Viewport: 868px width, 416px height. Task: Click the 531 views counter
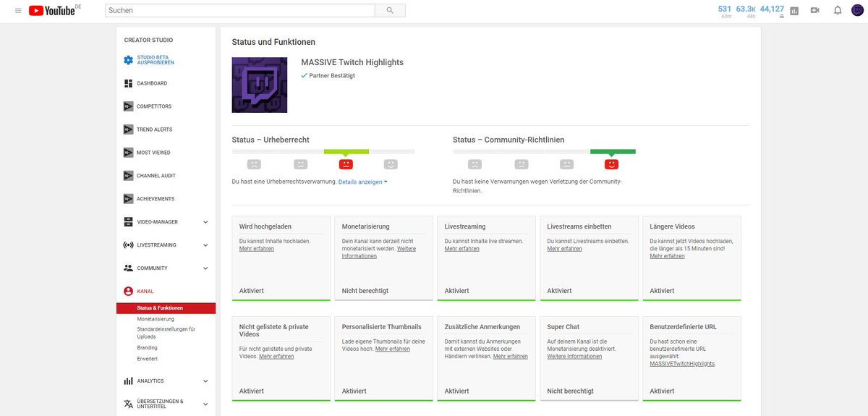pyautogui.click(x=725, y=10)
